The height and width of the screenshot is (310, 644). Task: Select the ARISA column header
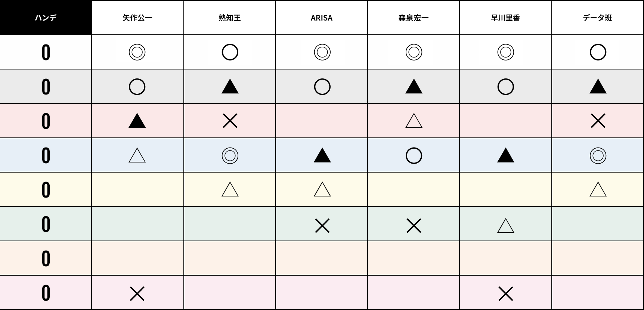[x=322, y=18]
